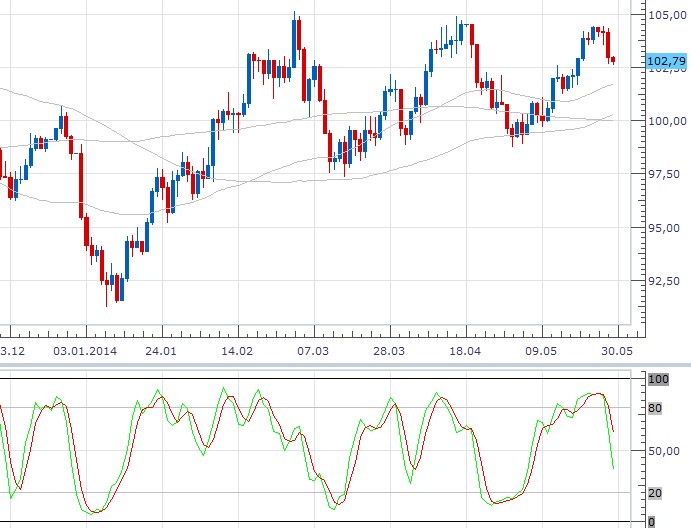The height and width of the screenshot is (528, 691).
Task: Select the 30.05 date on time axis
Action: (x=616, y=353)
